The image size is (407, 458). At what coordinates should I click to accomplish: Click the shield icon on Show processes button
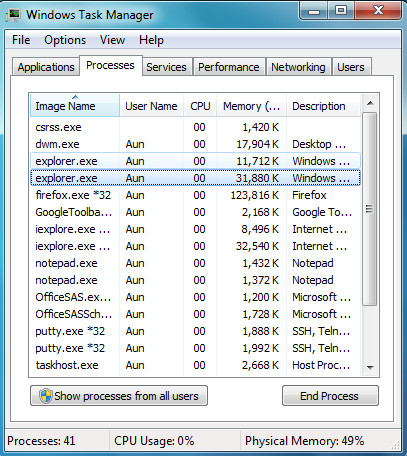point(45,396)
